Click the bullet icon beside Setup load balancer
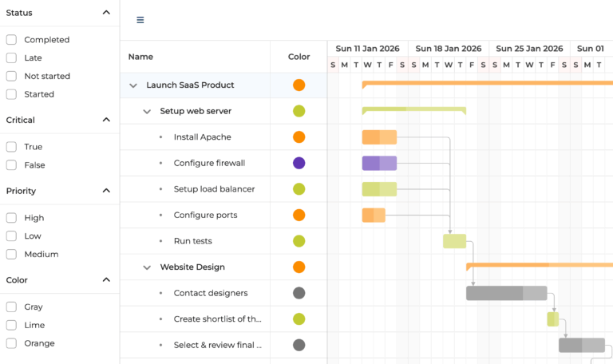 coord(160,189)
